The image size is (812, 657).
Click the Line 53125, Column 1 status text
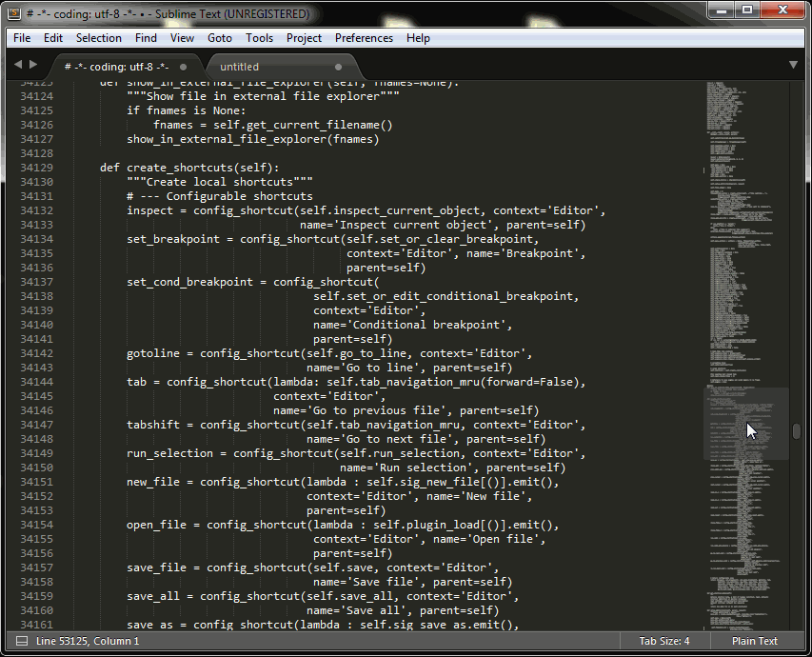click(x=88, y=642)
